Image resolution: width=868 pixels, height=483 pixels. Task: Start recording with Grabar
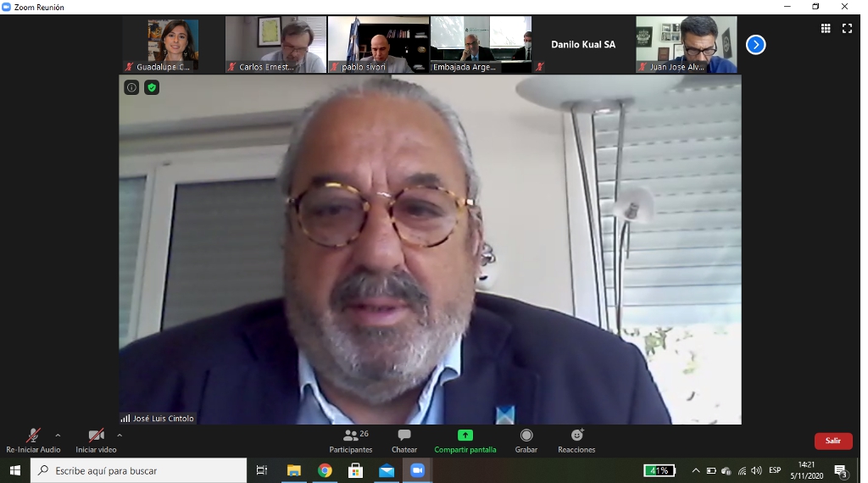526,440
